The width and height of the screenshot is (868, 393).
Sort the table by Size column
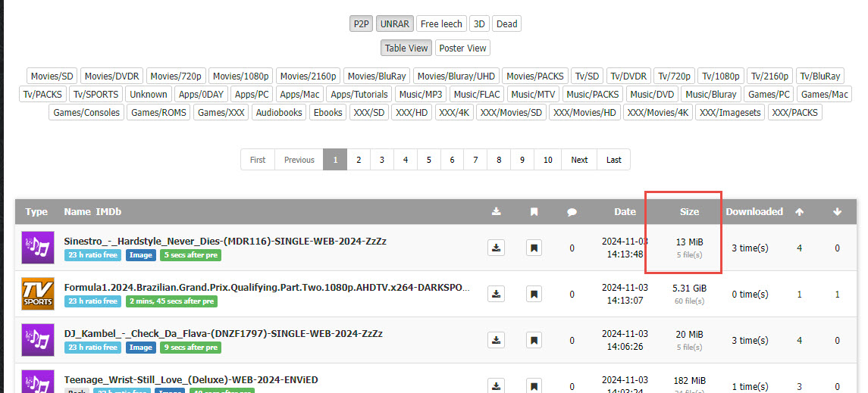(x=689, y=212)
